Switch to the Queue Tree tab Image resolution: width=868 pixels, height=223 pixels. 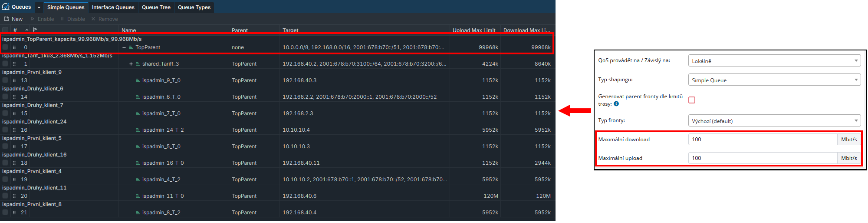tap(156, 7)
